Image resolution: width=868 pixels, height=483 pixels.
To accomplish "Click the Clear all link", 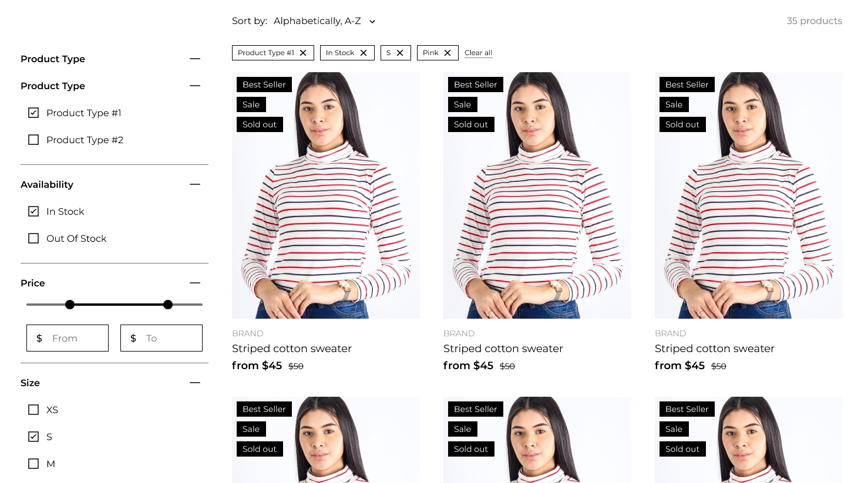I will 478,53.
